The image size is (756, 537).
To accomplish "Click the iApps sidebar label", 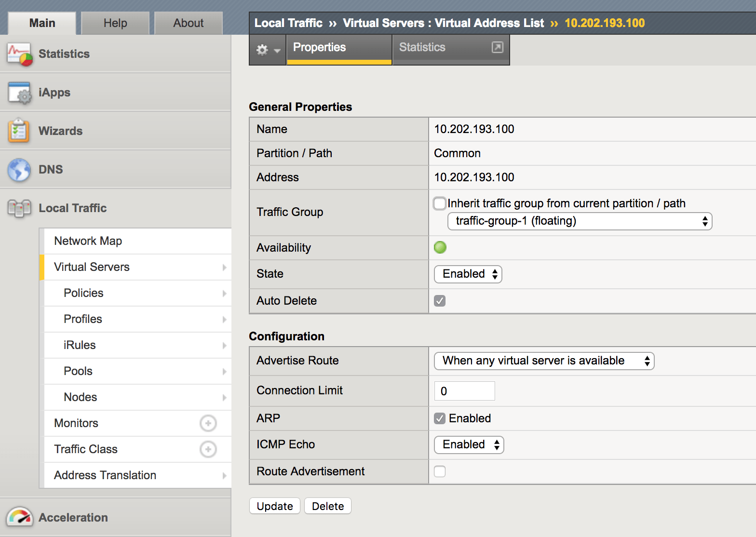I will click(54, 93).
